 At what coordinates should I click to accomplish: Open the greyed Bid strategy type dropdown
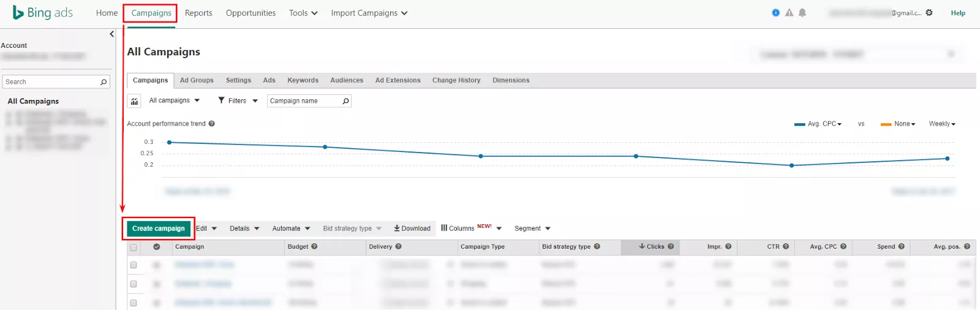click(x=352, y=229)
